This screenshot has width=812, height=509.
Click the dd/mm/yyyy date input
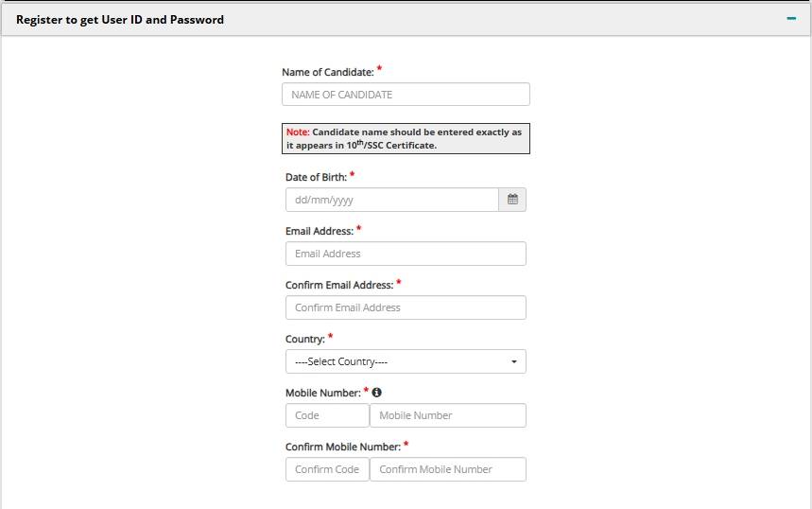pyautogui.click(x=392, y=200)
